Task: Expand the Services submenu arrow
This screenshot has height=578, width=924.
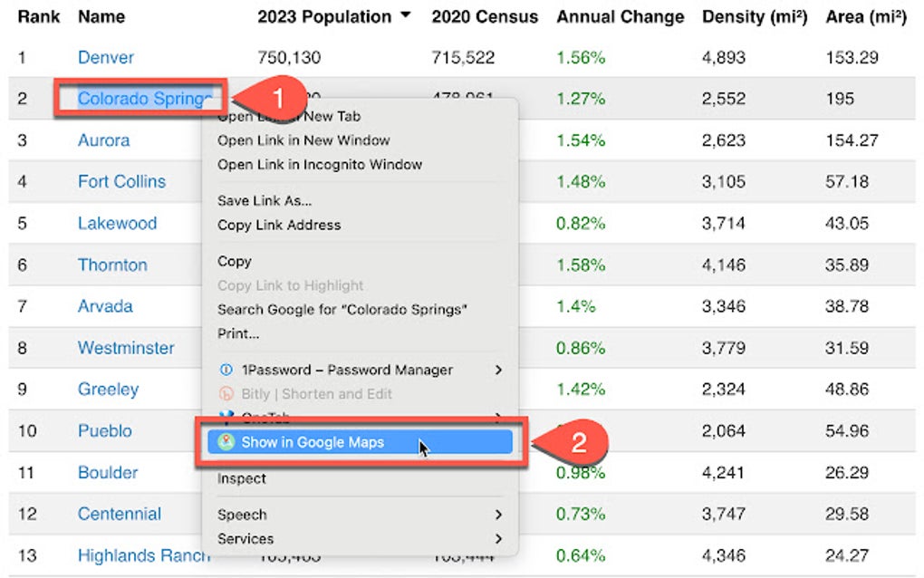Action: point(498,538)
